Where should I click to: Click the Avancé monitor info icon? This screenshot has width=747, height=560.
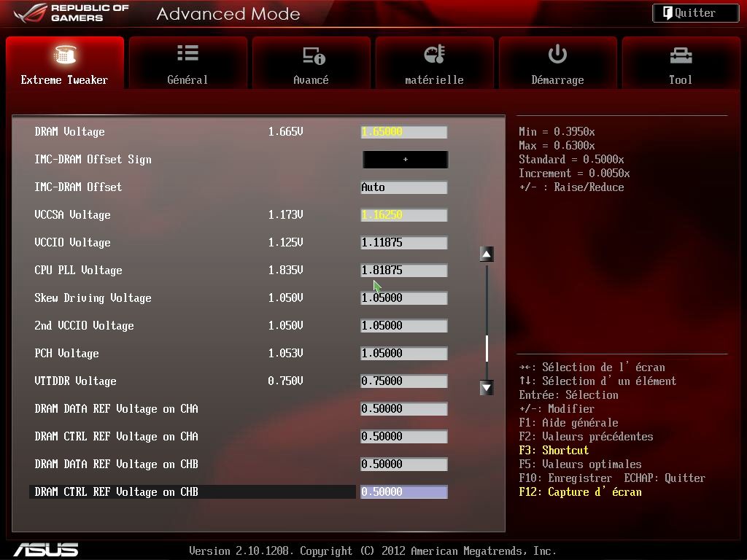[314, 55]
